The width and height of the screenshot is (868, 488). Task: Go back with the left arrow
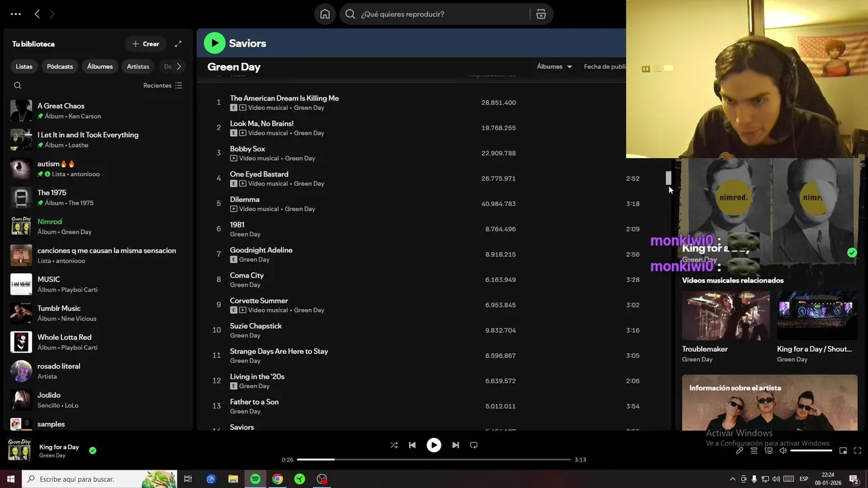coord(37,14)
